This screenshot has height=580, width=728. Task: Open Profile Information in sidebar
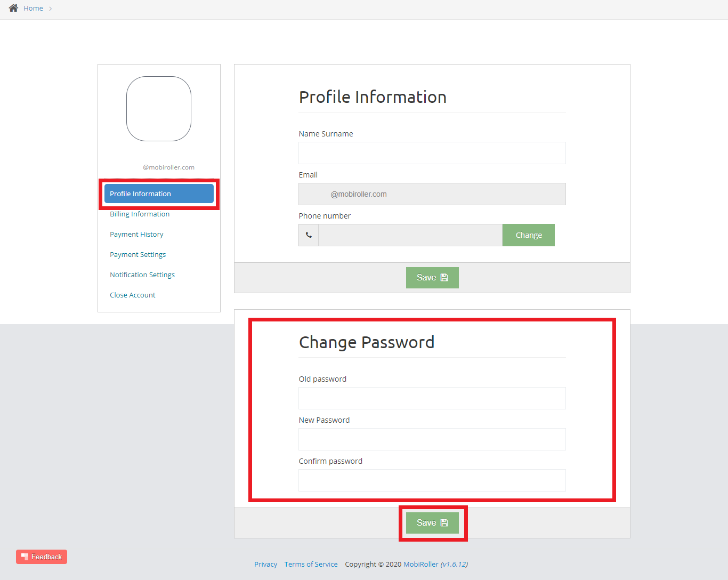point(159,194)
